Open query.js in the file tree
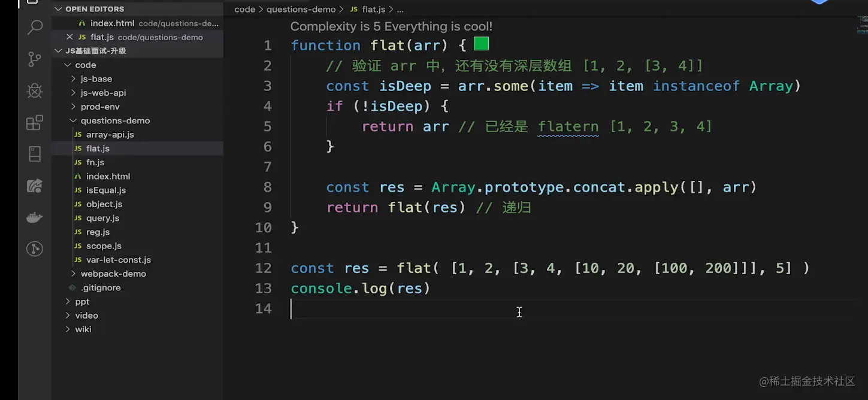Screen dimensions: 868x400 tap(138, 218)
